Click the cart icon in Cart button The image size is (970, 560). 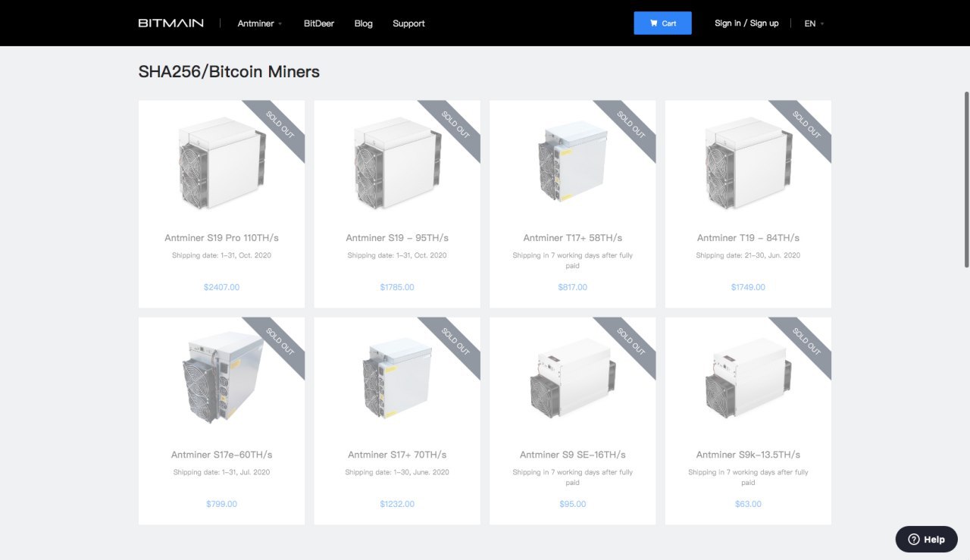tap(654, 23)
